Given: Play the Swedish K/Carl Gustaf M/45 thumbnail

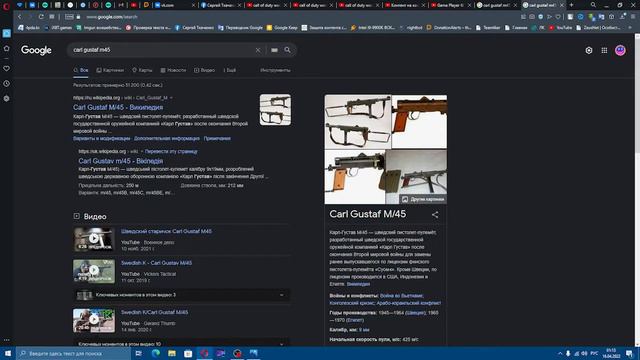Looking at the screenshot, I should 94,320.
